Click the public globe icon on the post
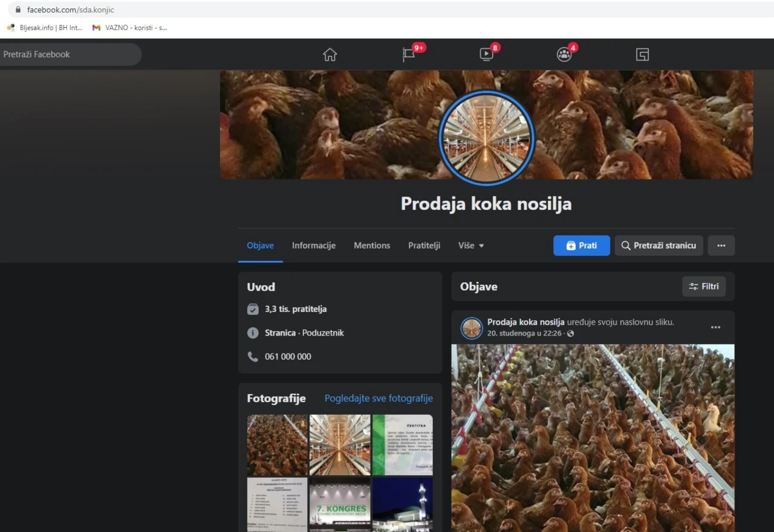 pos(571,334)
